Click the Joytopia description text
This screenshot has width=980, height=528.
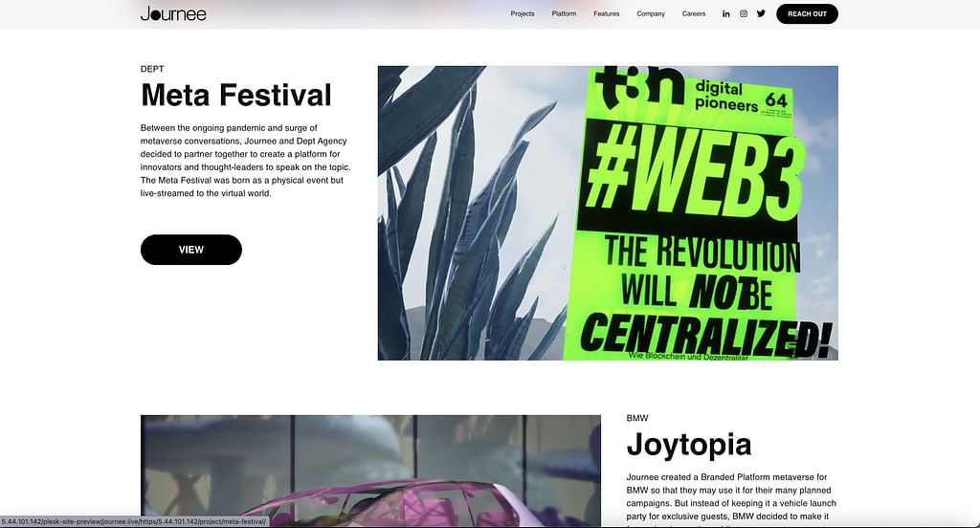[731, 496]
